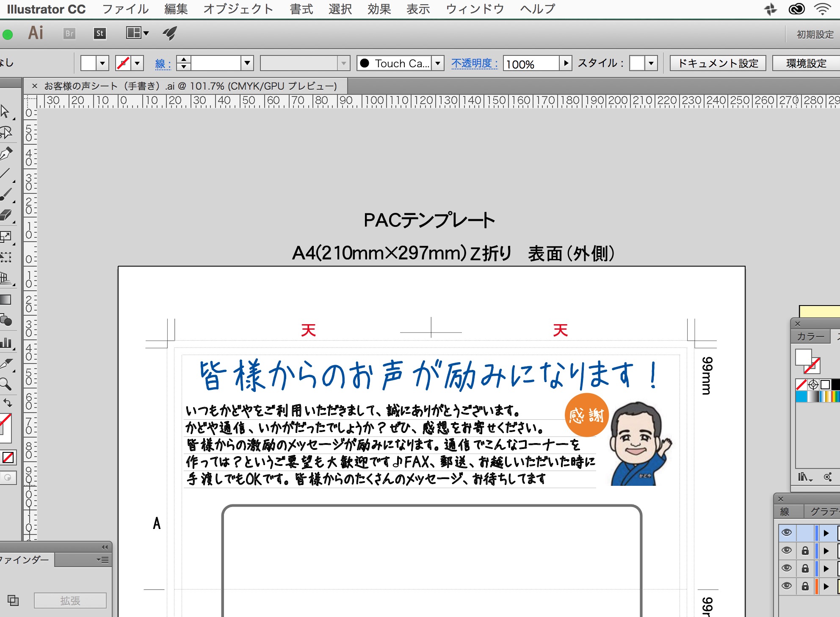
Task: Open the スタイル graphic style dropdown
Action: (651, 63)
